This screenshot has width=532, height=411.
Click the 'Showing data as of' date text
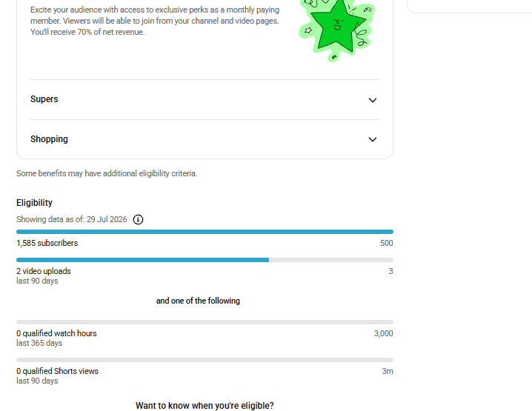72,219
